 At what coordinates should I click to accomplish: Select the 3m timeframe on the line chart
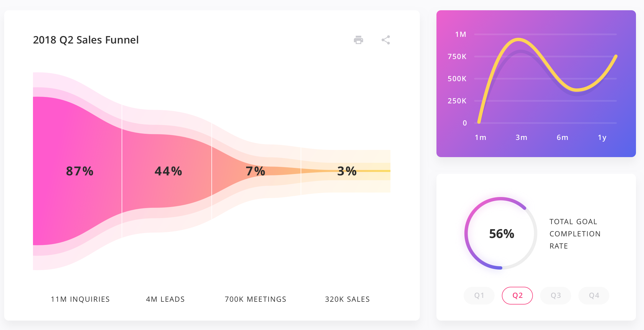pyautogui.click(x=521, y=137)
